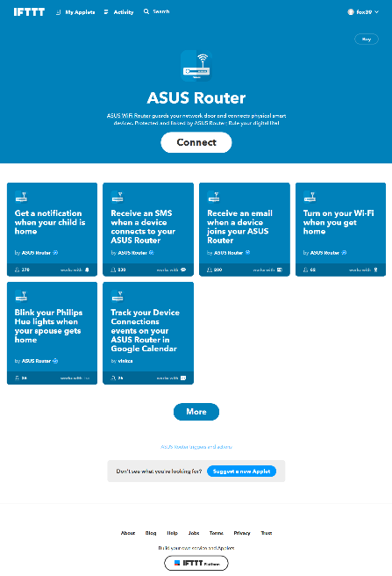Screen dimensions: 392x576
Task: Click the IFTTT logo in header
Action: (29, 12)
